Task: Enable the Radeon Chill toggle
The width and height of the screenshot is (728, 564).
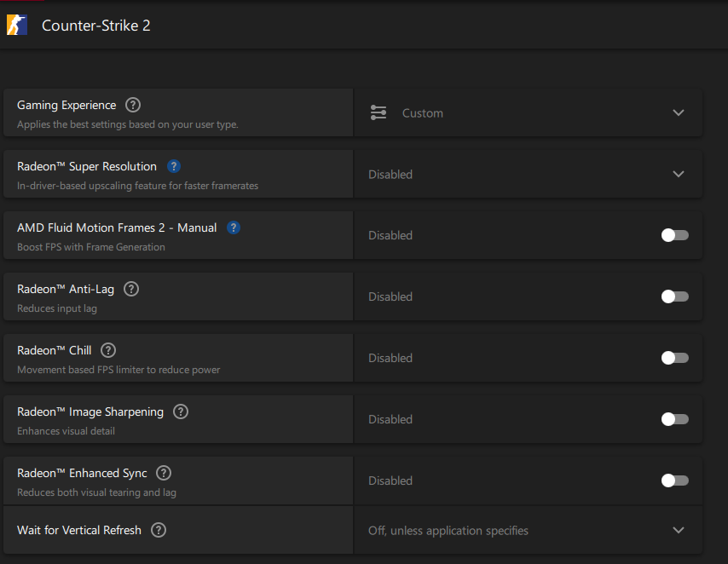Action: click(674, 358)
